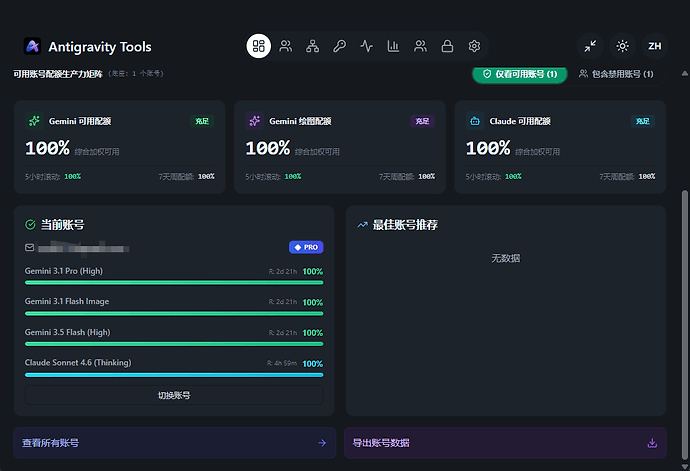Select the 包含禁用账号 (1) filter
This screenshot has height=471, width=690.
coord(616,74)
